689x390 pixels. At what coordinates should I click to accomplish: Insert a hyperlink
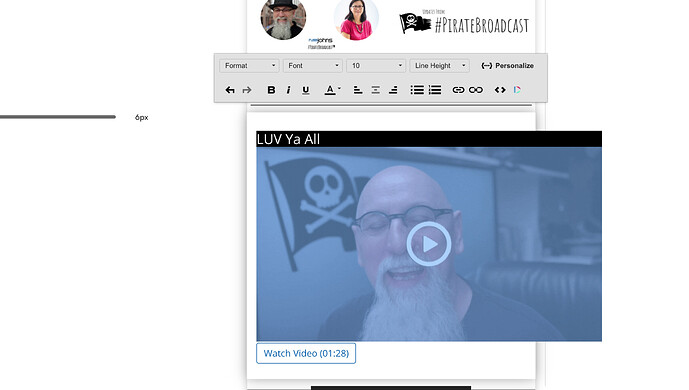click(458, 90)
